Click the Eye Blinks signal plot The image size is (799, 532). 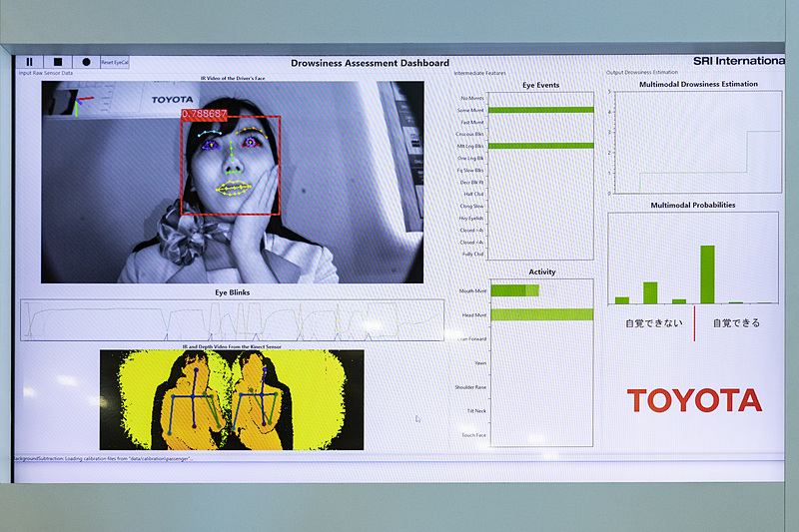[x=233, y=320]
